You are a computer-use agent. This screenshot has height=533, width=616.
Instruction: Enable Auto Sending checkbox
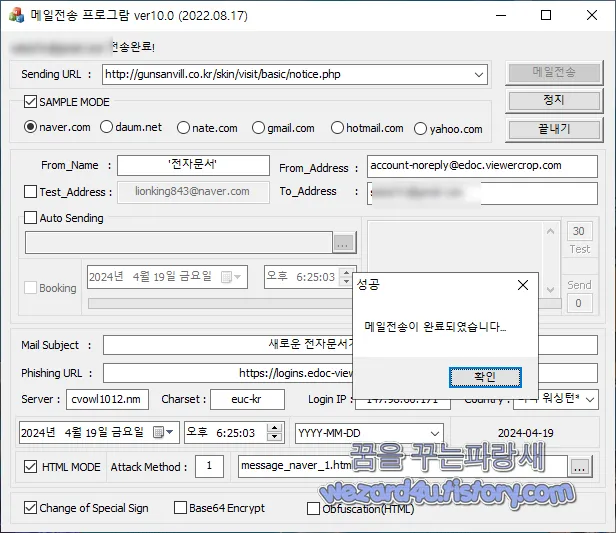30,218
